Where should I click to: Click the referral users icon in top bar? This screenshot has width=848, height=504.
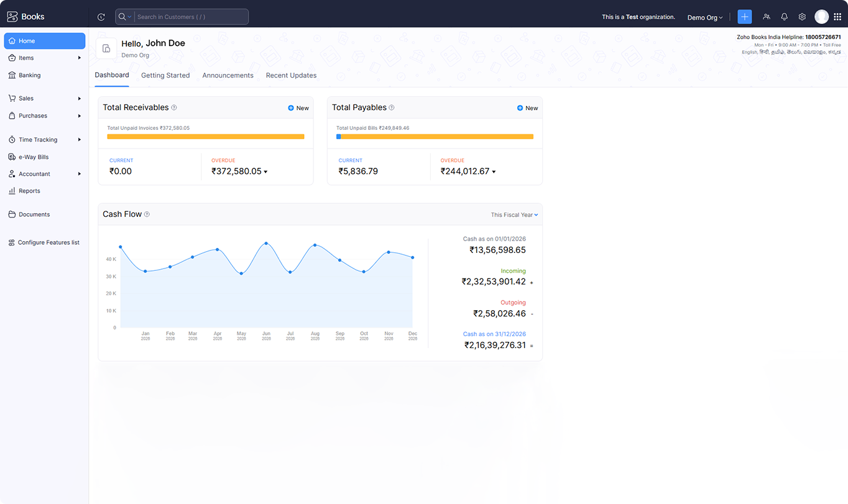(767, 17)
